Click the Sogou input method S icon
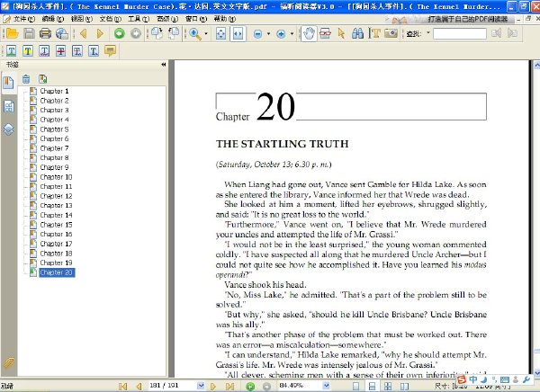The height and width of the screenshot is (392, 540). (x=462, y=379)
